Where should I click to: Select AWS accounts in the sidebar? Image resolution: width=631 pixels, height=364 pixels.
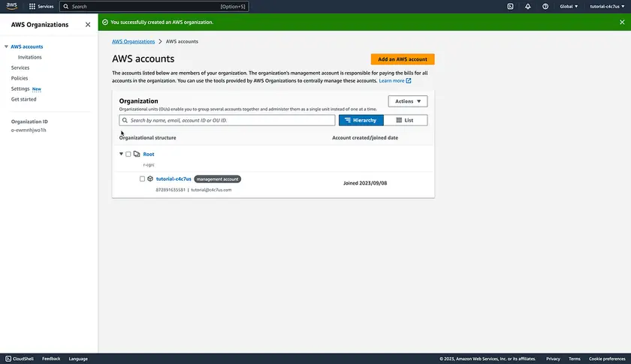(x=27, y=47)
